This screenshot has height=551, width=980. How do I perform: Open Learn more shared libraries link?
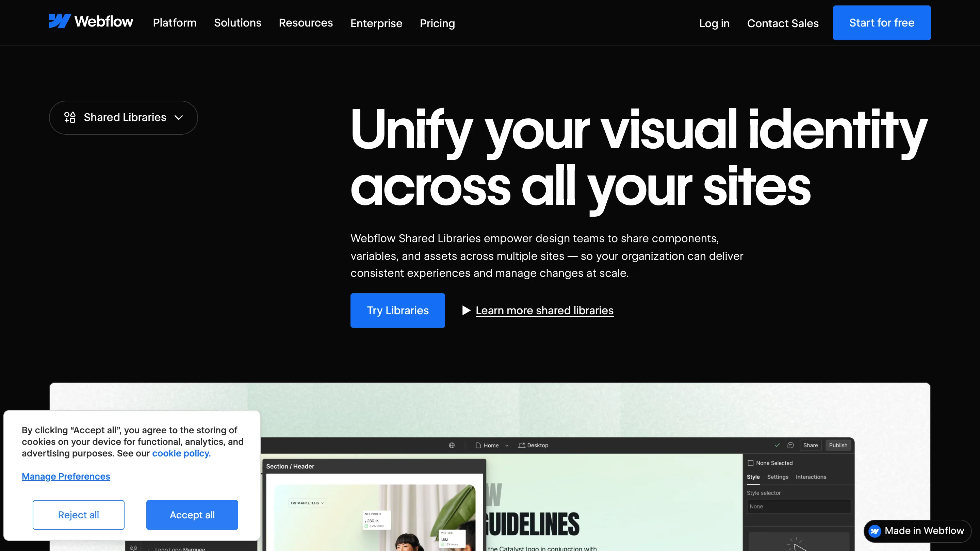coord(544,310)
